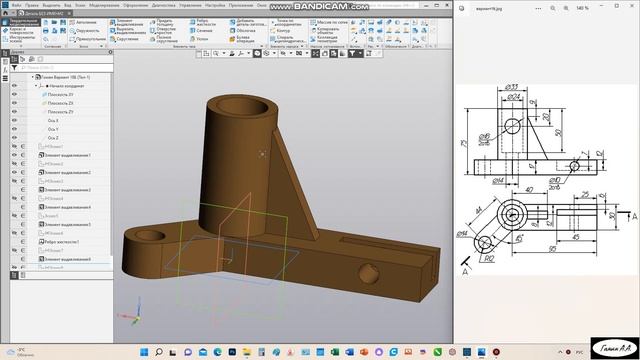Click the Оболочка shell tool
This screenshot has height=360, width=640.
[242, 31]
